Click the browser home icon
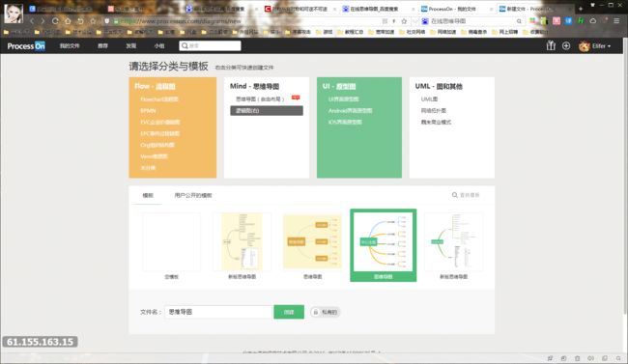 (68, 21)
